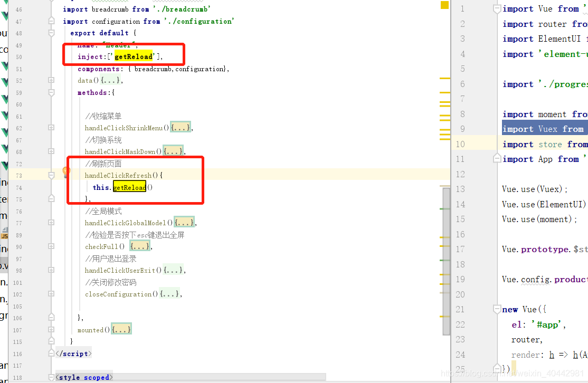This screenshot has width=588, height=383.
Task: Click the </script> closing tag
Action: (x=73, y=353)
